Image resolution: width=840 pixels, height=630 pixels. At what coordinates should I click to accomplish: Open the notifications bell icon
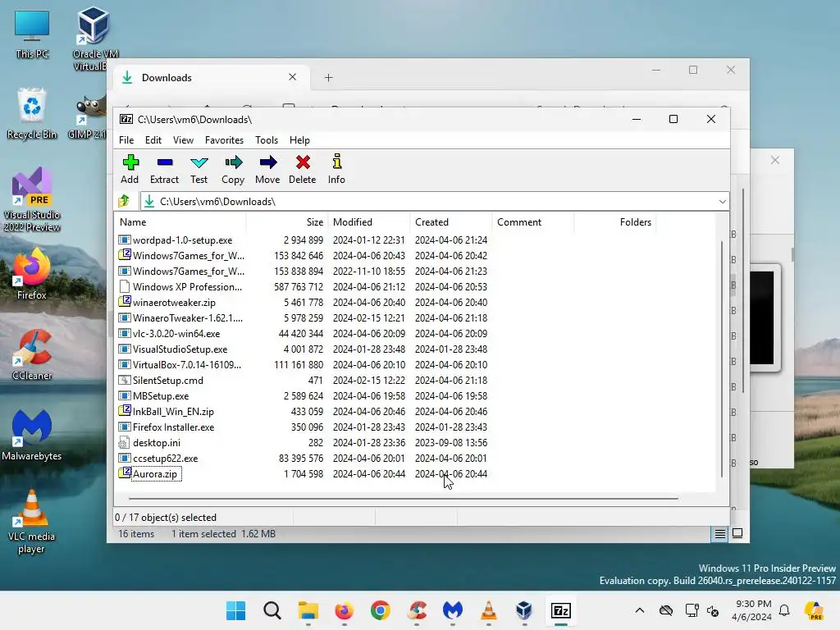coord(784,610)
